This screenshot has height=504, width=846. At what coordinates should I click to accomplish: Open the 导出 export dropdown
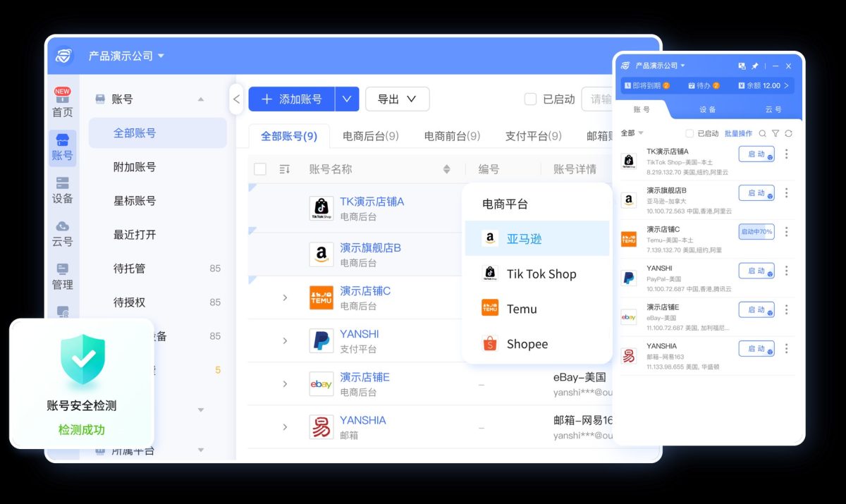tap(397, 99)
